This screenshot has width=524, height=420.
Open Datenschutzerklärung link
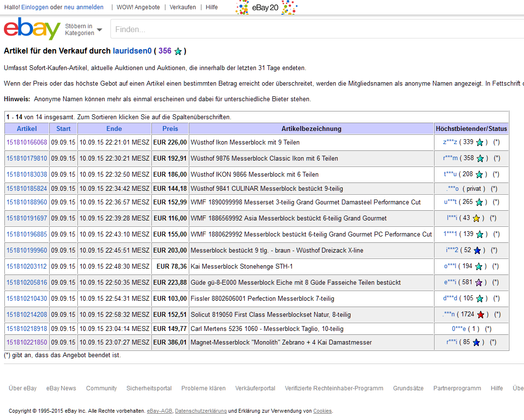(201, 411)
